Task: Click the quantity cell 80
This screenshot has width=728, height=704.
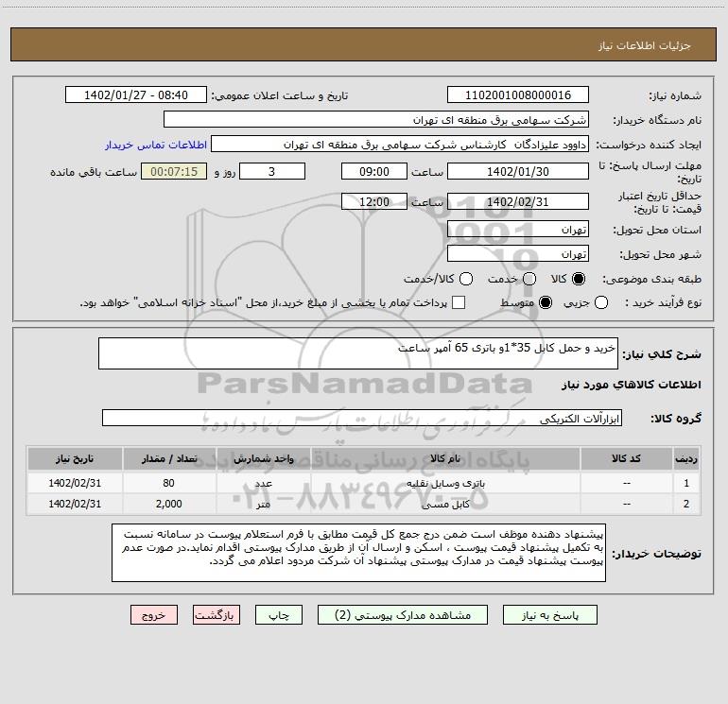Action: (169, 483)
